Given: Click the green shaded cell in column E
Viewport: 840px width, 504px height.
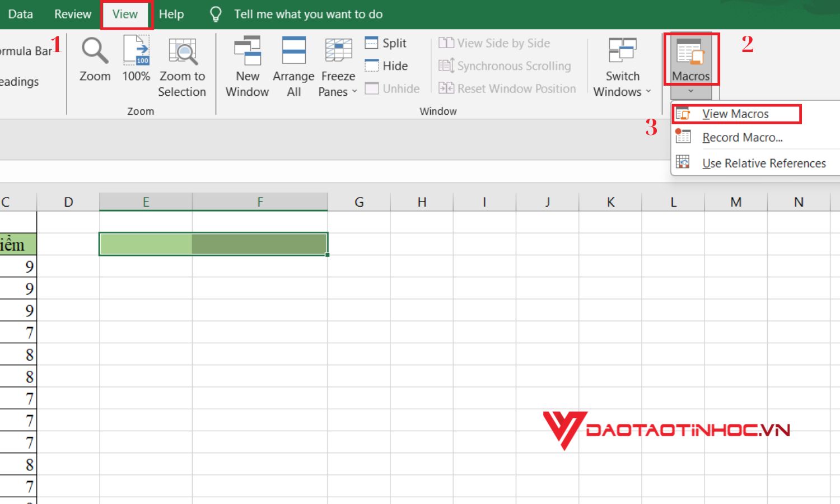Looking at the screenshot, I should [x=146, y=244].
